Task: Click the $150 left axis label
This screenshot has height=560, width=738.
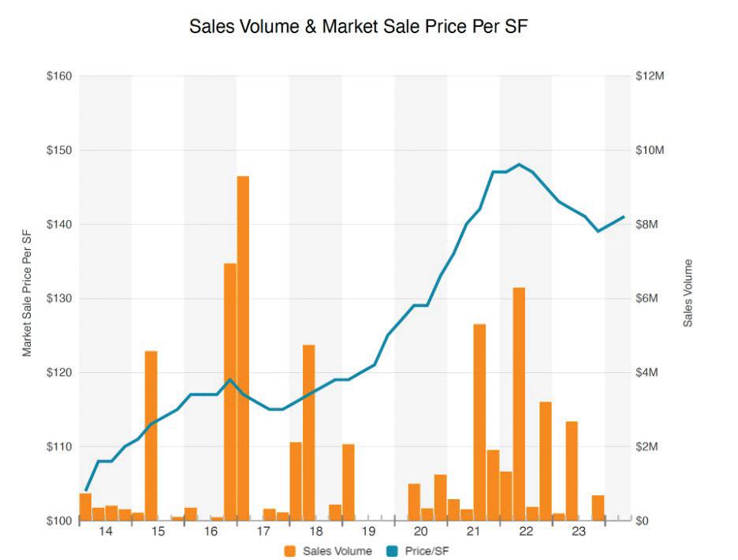Action: (59, 150)
